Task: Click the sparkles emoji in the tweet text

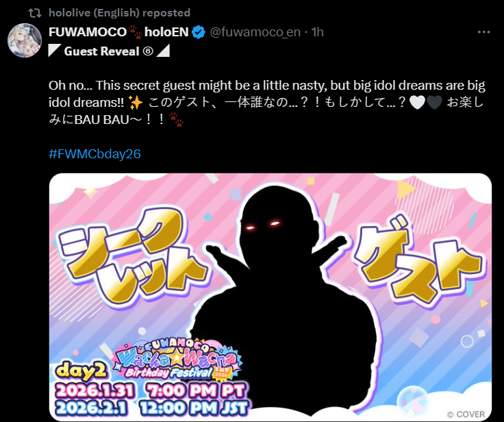Action: pos(135,103)
